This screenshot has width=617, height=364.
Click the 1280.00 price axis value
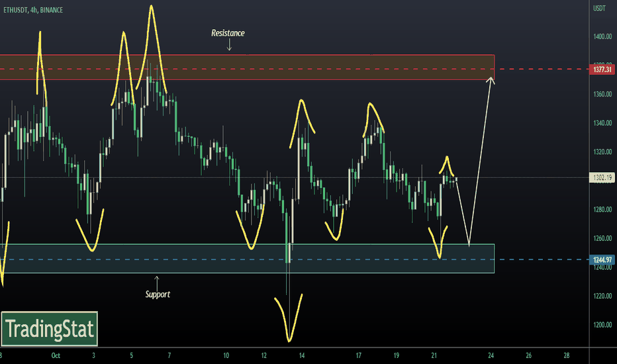602,210
